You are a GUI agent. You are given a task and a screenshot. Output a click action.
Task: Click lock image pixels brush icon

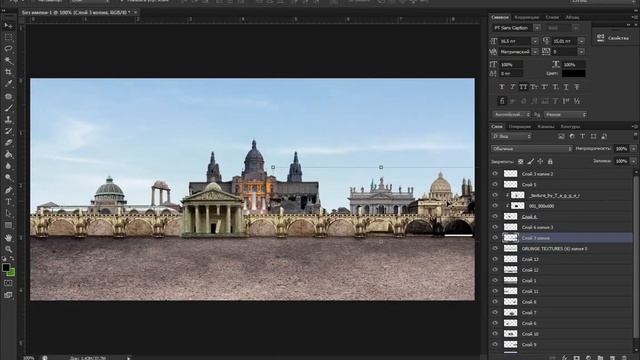[x=530, y=162]
